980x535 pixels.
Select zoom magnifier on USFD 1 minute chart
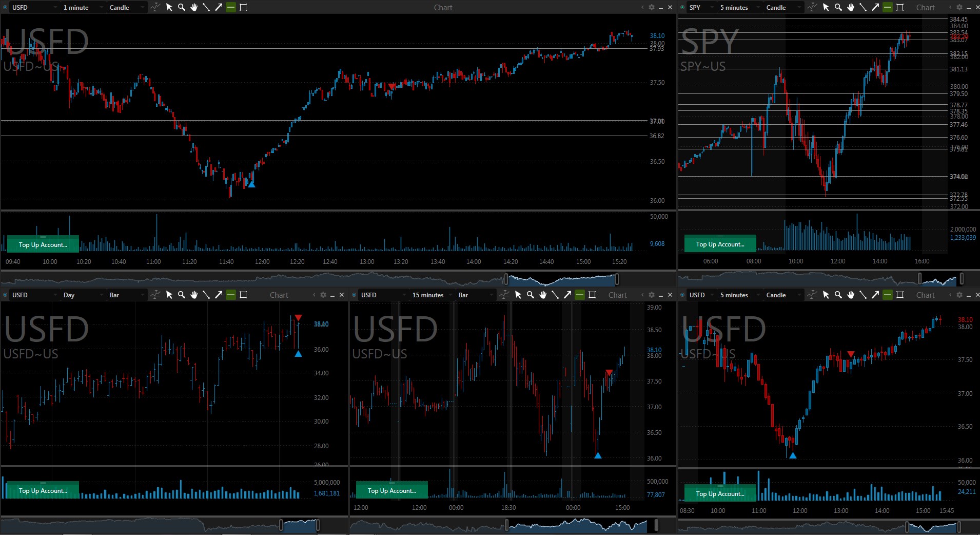[x=182, y=7]
